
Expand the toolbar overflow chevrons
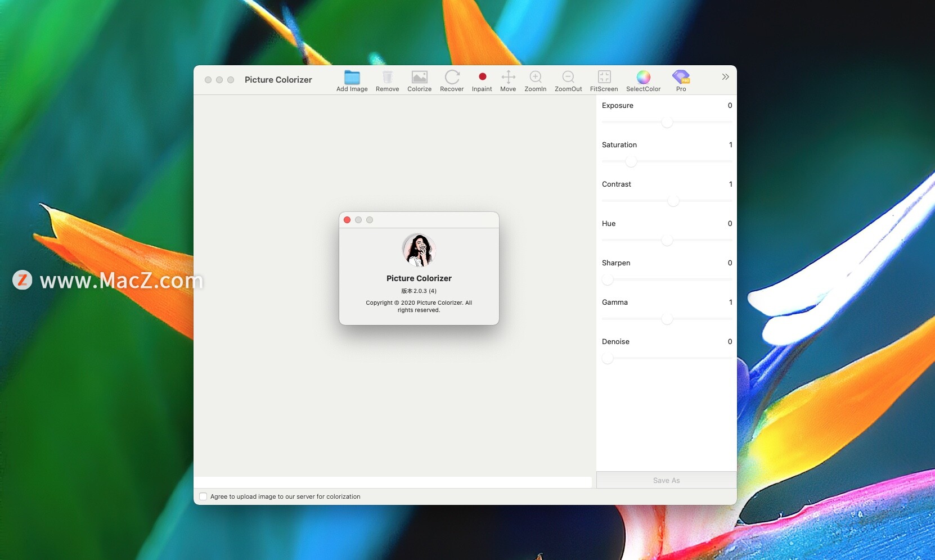(x=725, y=77)
